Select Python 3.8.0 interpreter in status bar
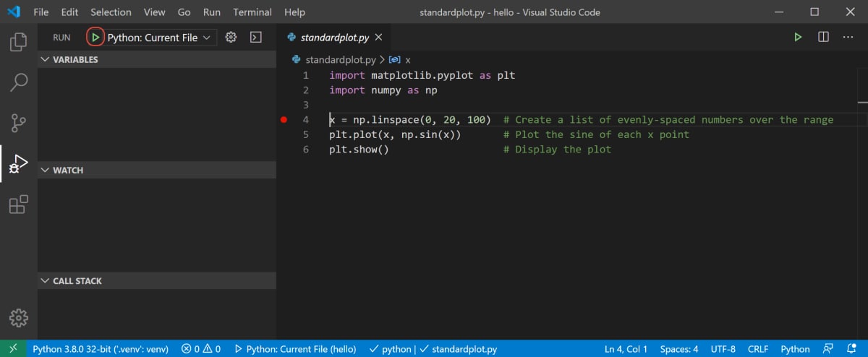 point(101,349)
